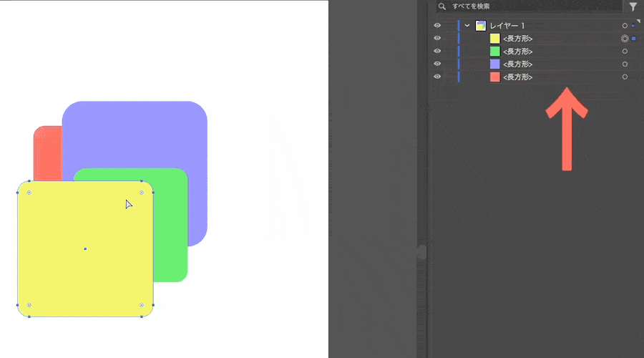Select the red row's <長方形> label
The height and width of the screenshot is (358, 644).
[x=518, y=77]
